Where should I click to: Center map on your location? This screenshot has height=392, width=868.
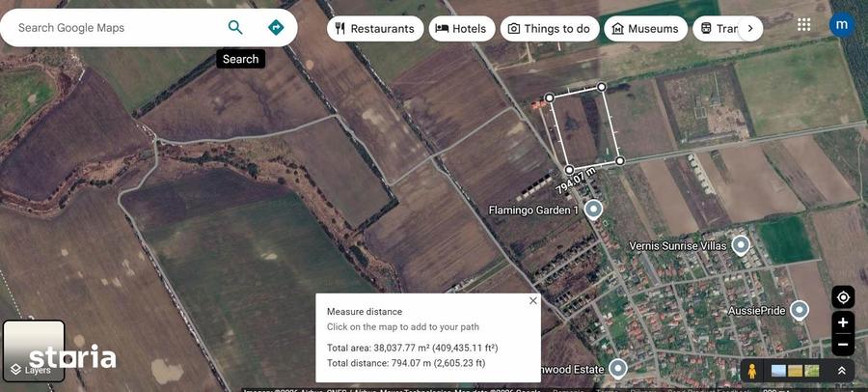click(843, 297)
